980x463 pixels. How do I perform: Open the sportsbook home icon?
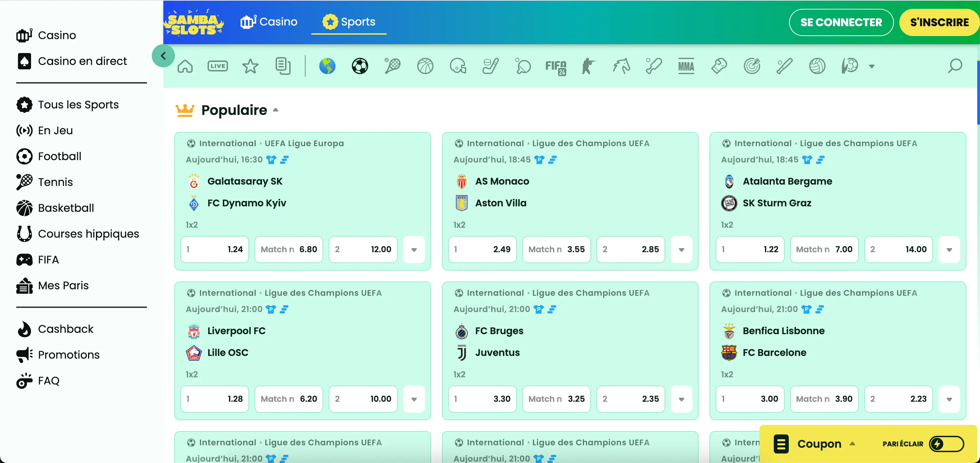click(x=185, y=66)
